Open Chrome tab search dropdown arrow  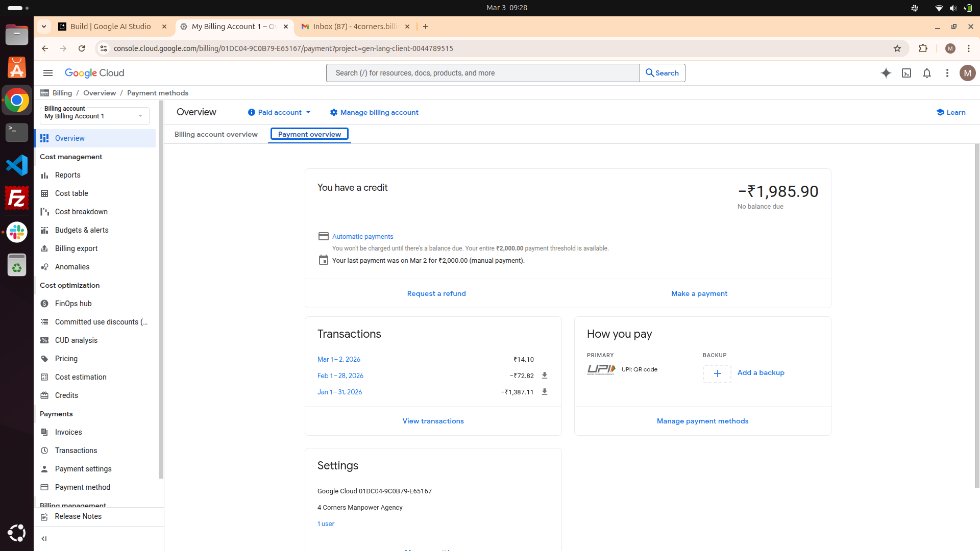coord(44,27)
